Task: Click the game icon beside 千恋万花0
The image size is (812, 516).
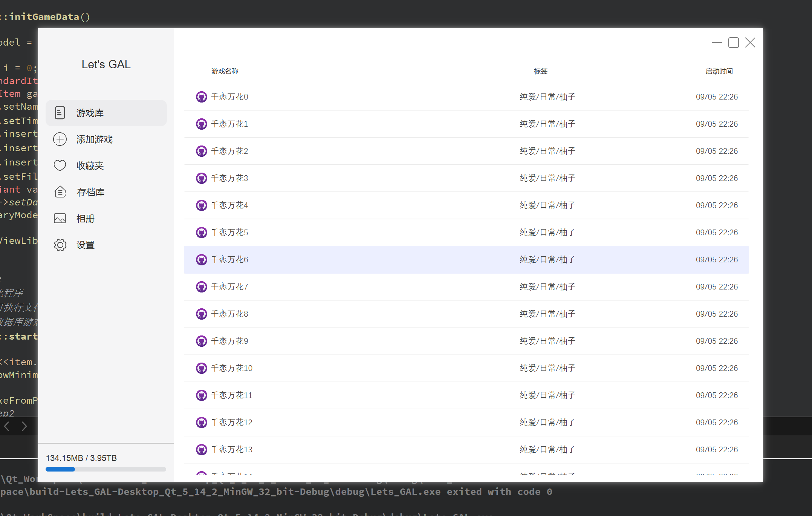Action: [202, 96]
